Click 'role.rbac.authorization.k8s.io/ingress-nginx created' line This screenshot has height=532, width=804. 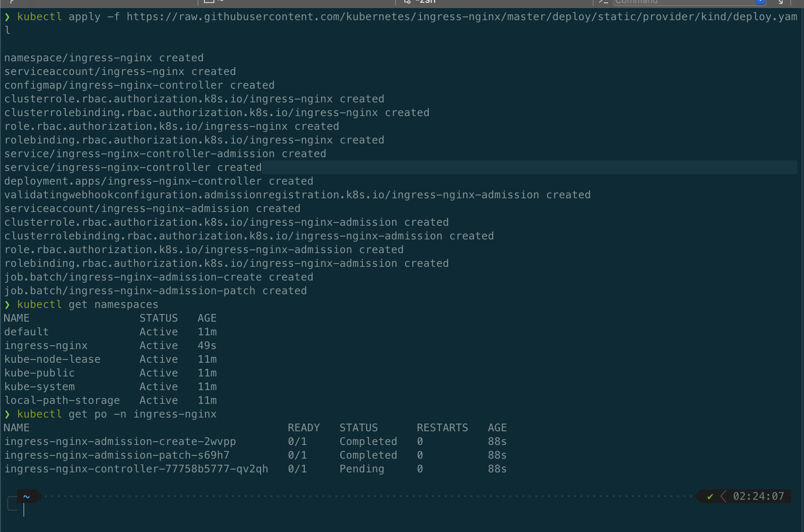pos(172,127)
